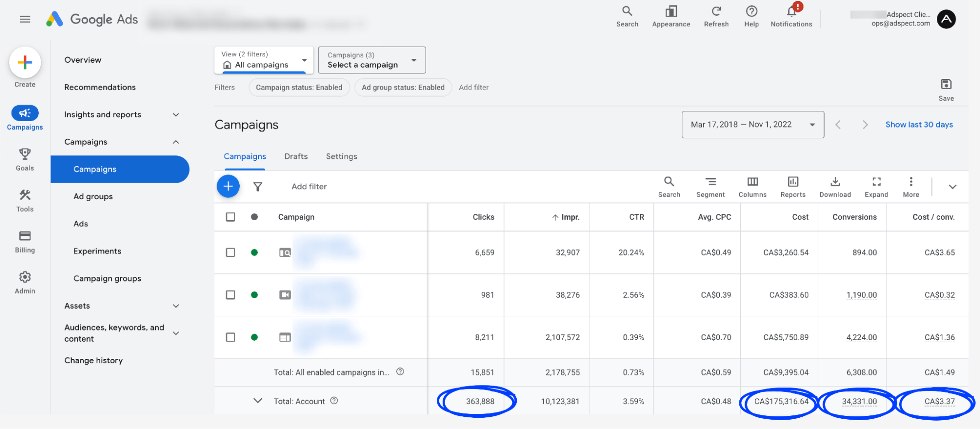The height and width of the screenshot is (429, 980).
Task: Open the Select a campaign dropdown
Action: [x=372, y=60]
